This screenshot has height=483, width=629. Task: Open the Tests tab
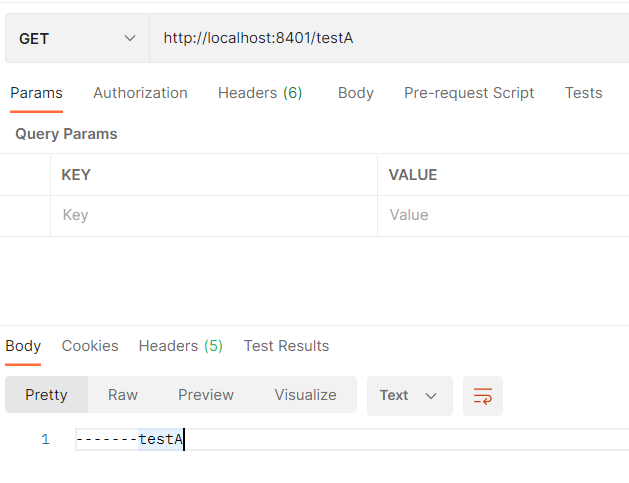pyautogui.click(x=584, y=93)
